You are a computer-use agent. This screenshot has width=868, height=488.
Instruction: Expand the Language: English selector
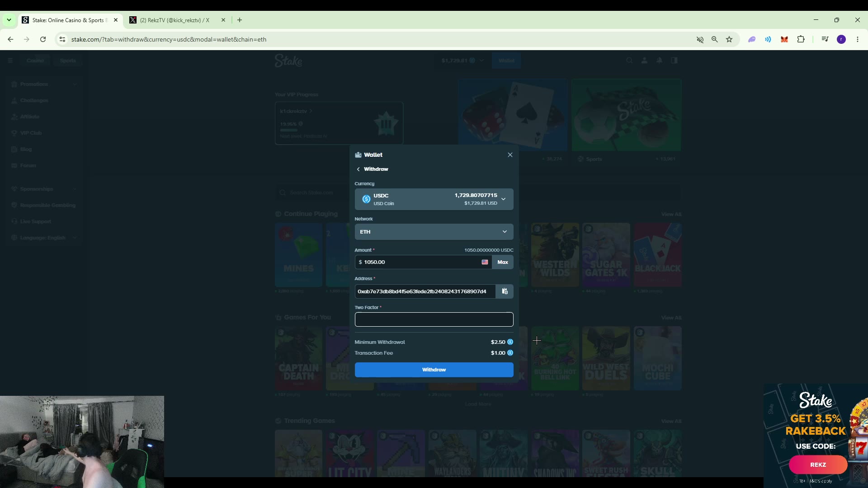(x=44, y=238)
